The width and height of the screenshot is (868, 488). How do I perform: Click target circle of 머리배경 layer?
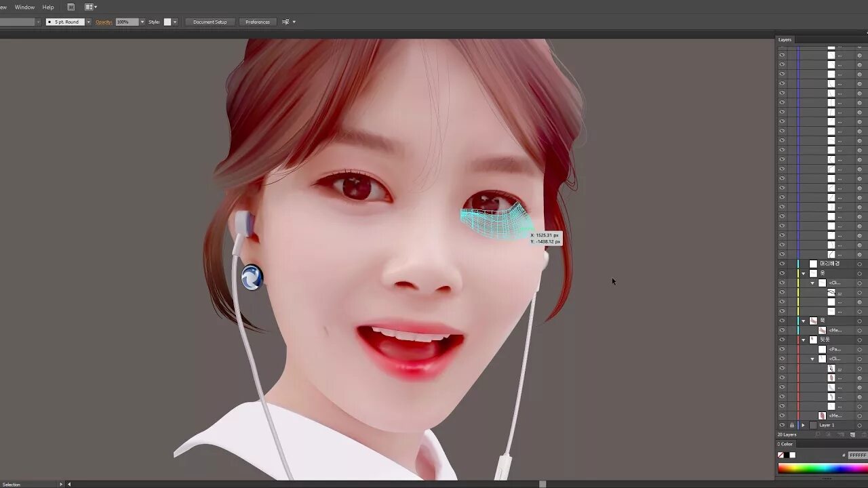tap(859, 264)
